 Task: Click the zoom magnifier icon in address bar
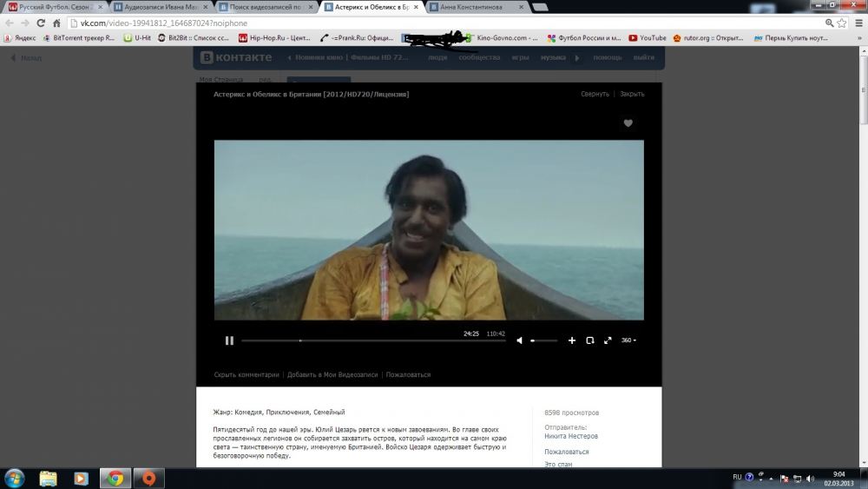[829, 23]
